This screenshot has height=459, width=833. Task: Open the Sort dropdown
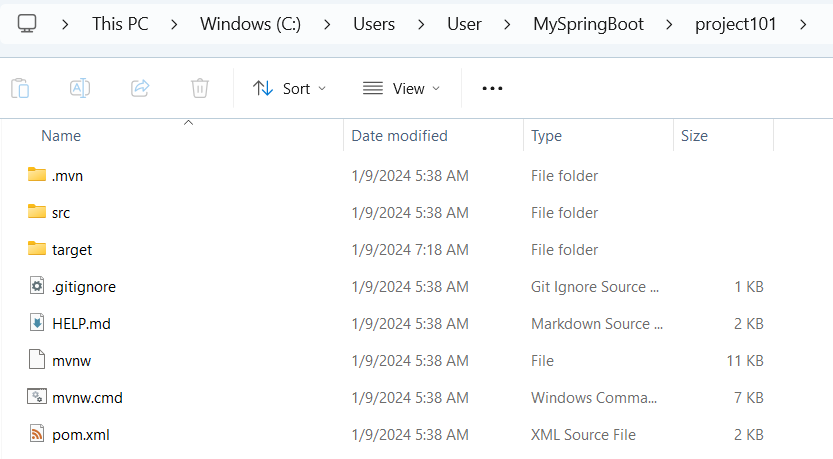289,89
